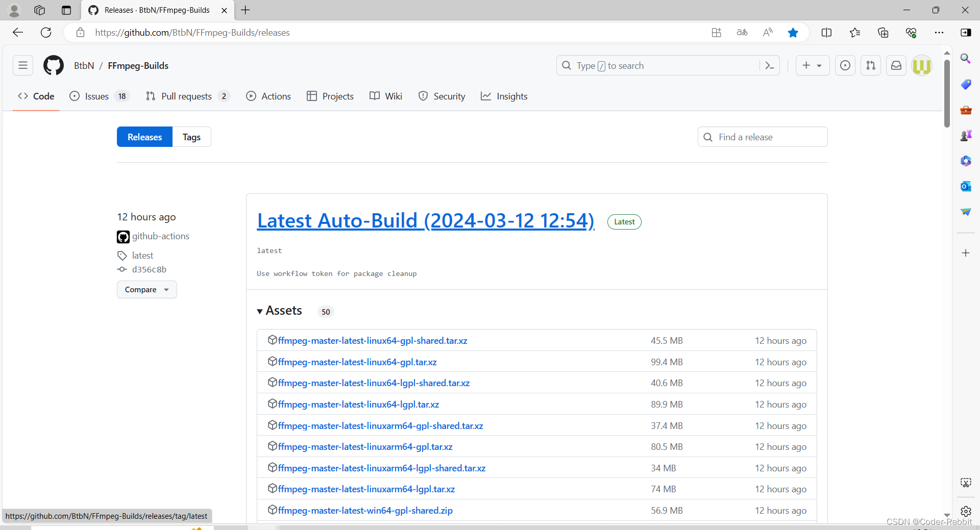
Task: Go to GitHub homepage via Octocat logo
Action: pyautogui.click(x=54, y=65)
